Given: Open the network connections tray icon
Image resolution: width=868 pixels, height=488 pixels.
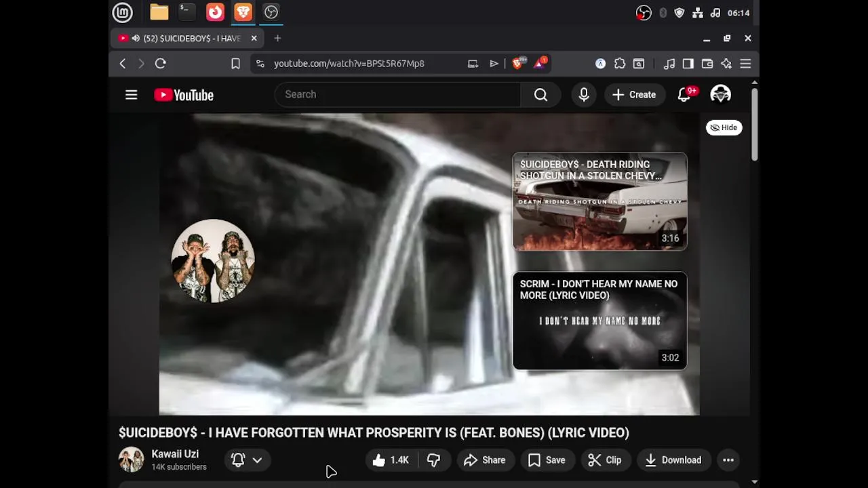Looking at the screenshot, I should (698, 13).
